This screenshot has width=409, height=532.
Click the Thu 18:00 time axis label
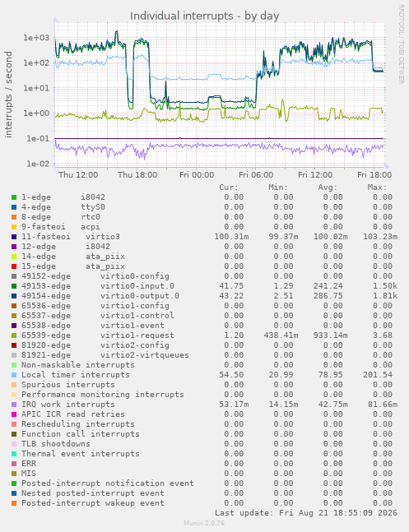(x=137, y=175)
